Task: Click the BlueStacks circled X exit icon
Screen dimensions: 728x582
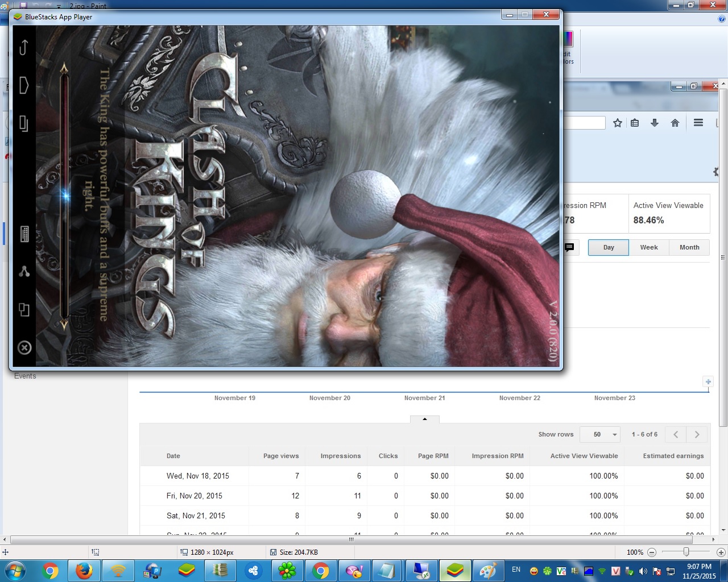Action: (24, 347)
